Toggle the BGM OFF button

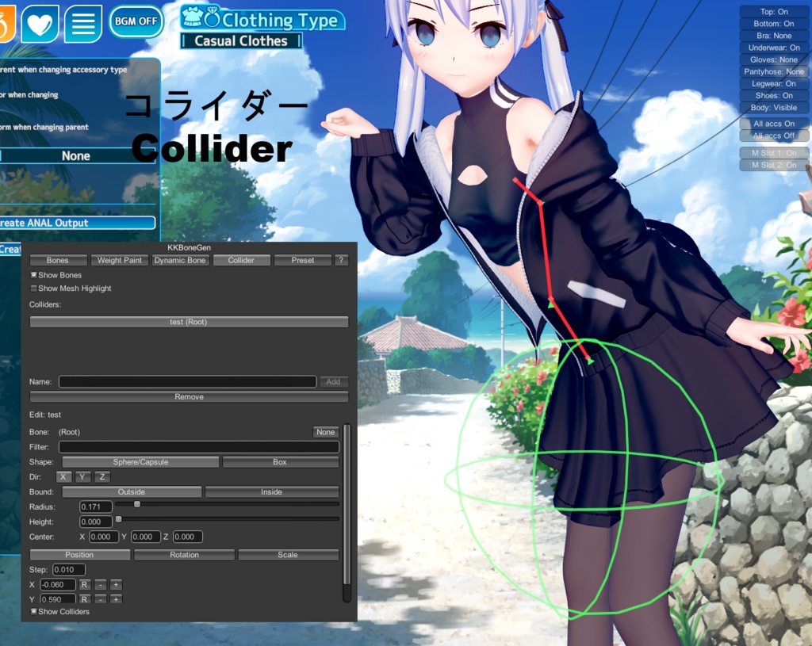point(136,21)
